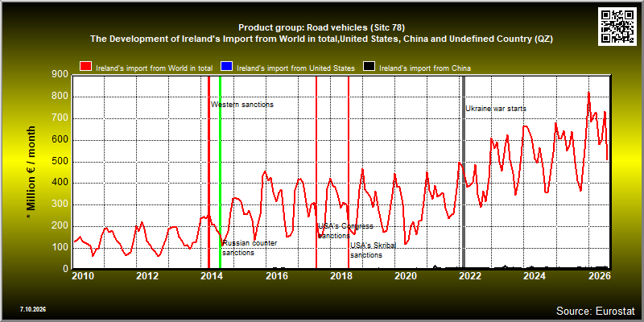Click the 400 value on the y-axis
Image resolution: width=644 pixels, height=322 pixels.
[x=60, y=184]
